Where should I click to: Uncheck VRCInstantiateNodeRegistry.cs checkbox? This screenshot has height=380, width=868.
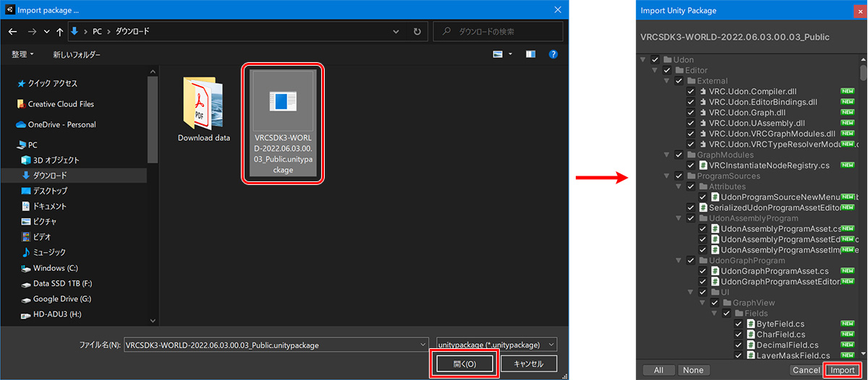pyautogui.click(x=691, y=165)
